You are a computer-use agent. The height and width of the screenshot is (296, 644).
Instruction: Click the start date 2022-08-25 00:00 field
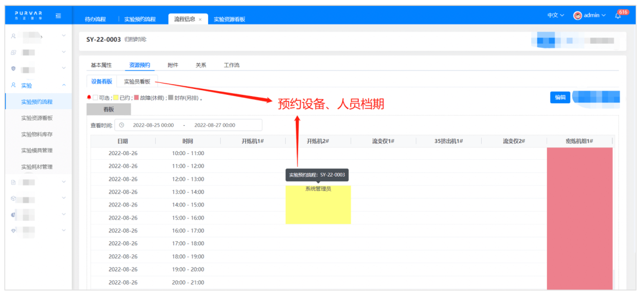pos(153,125)
